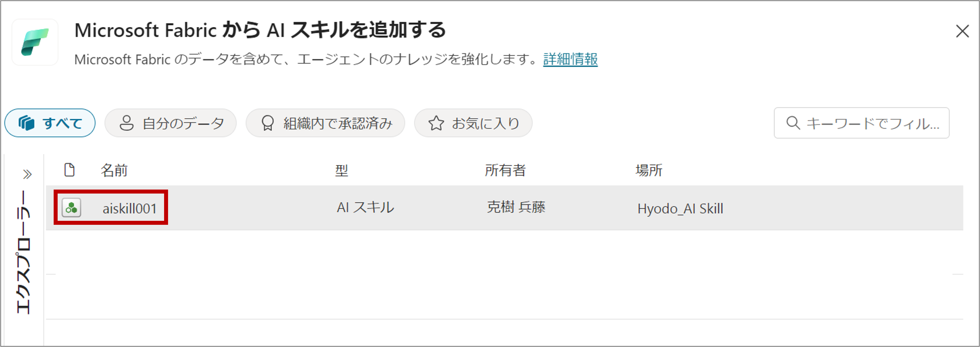Click the Microsoft Fabric logo icon
The width and height of the screenshot is (980, 347).
pyautogui.click(x=35, y=42)
